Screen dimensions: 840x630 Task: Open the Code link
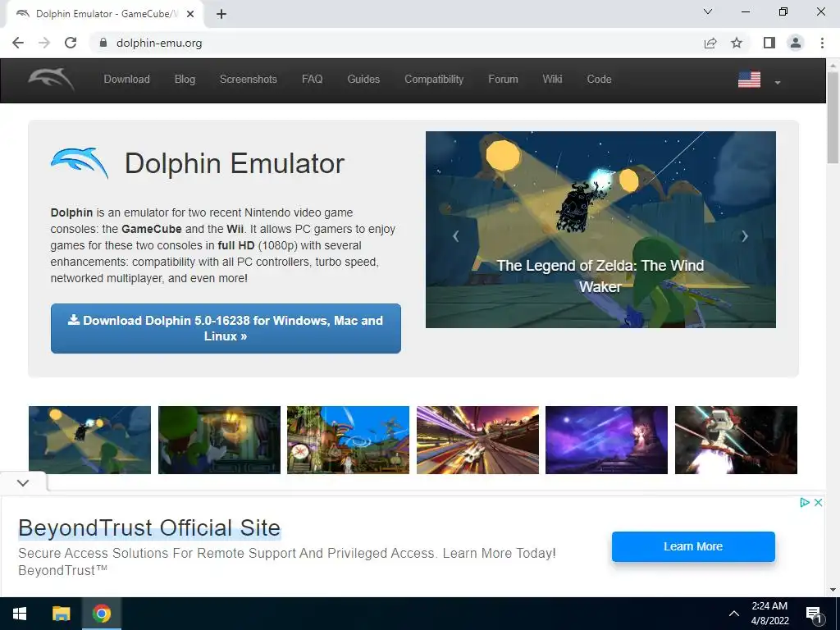tap(599, 80)
